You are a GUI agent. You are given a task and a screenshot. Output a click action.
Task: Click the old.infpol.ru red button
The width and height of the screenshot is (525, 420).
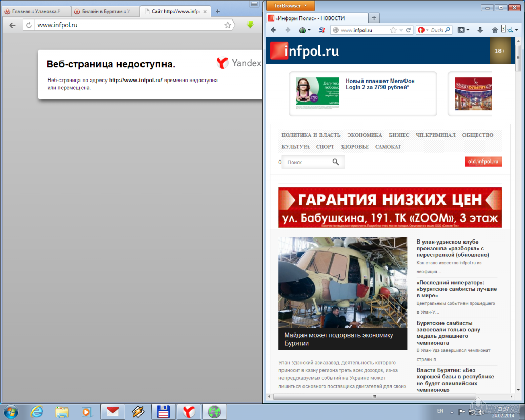pos(482,161)
